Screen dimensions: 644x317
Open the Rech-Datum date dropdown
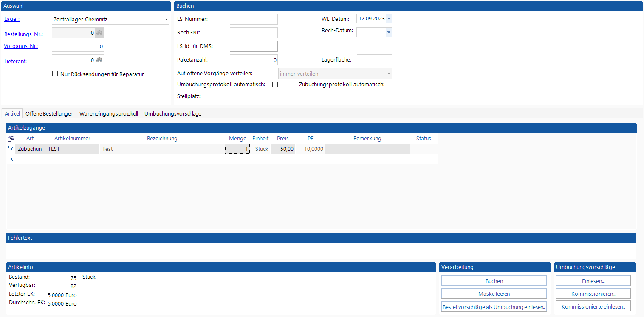388,32
